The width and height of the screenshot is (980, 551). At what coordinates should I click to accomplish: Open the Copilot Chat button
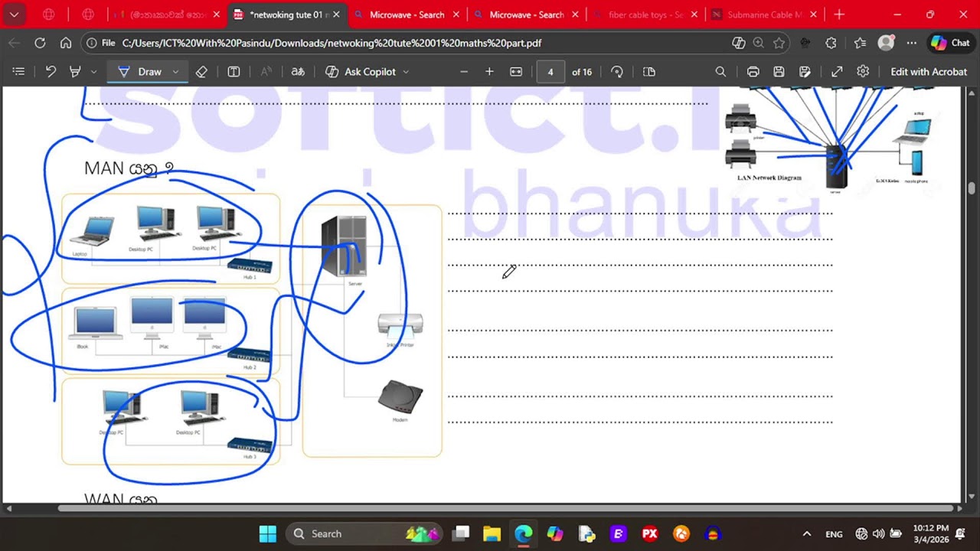(950, 43)
